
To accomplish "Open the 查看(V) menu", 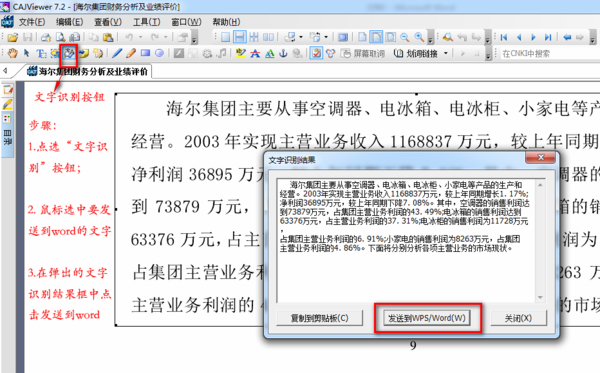I will pos(108,22).
